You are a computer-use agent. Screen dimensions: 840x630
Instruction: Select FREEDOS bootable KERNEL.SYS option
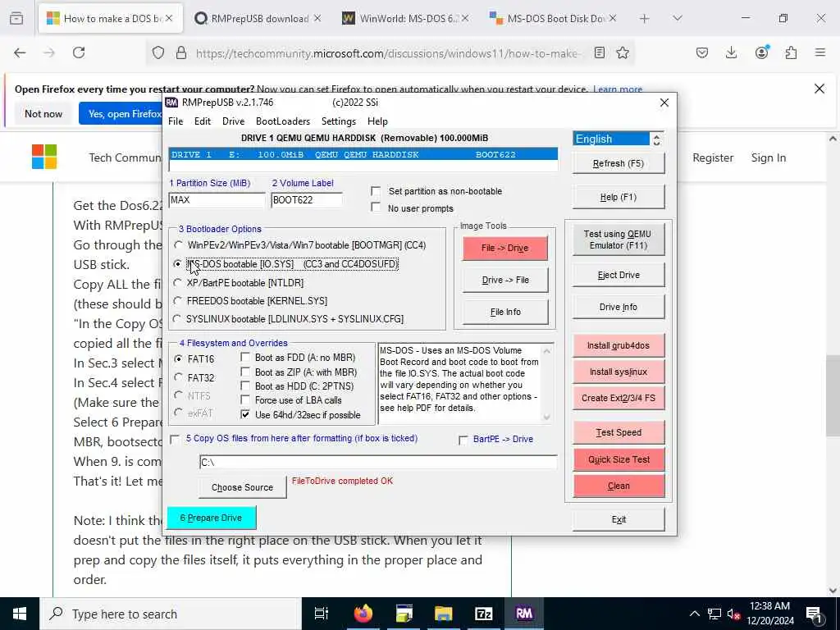[x=178, y=301]
